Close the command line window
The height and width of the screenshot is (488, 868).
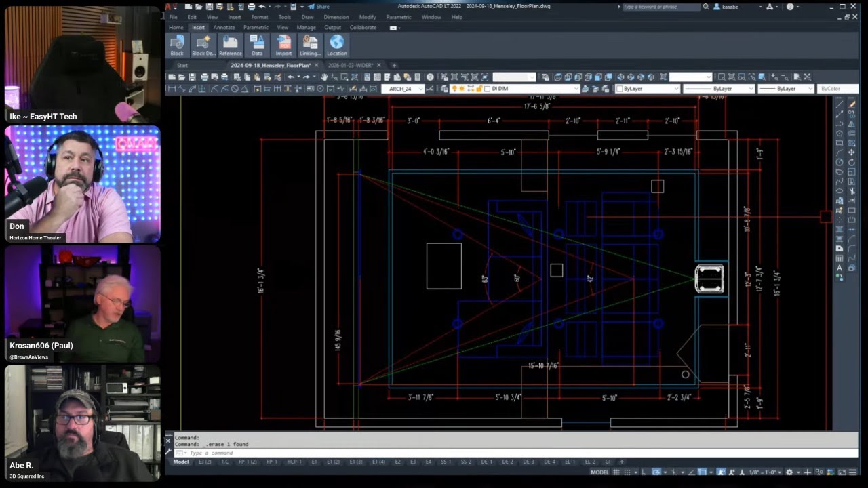tap(168, 441)
